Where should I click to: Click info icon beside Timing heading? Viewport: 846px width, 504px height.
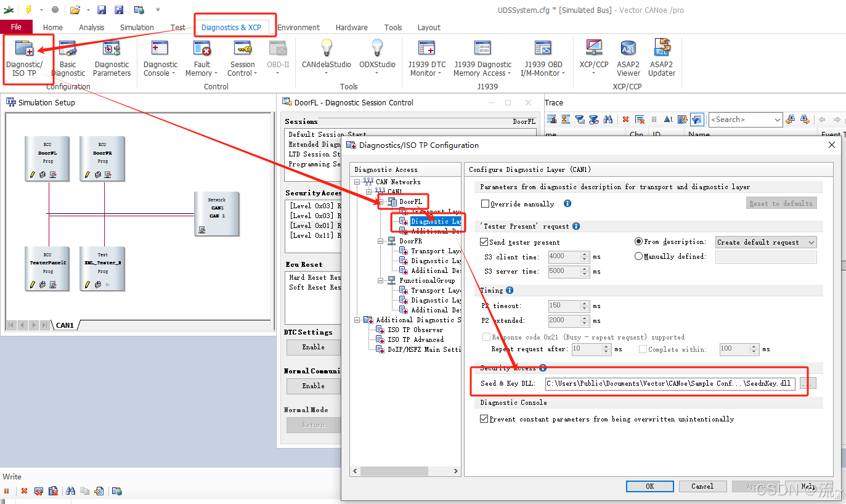coord(510,290)
